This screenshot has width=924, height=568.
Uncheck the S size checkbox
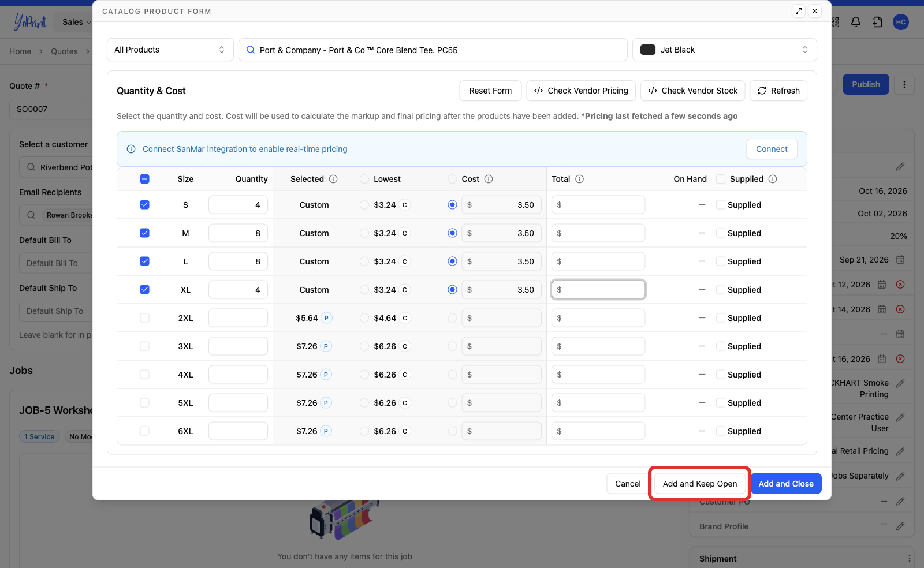click(x=145, y=205)
